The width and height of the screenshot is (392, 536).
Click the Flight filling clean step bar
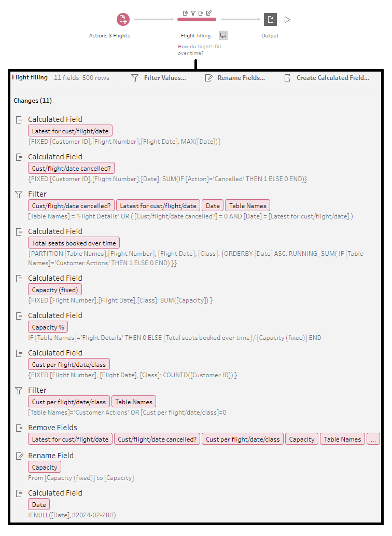point(197,20)
